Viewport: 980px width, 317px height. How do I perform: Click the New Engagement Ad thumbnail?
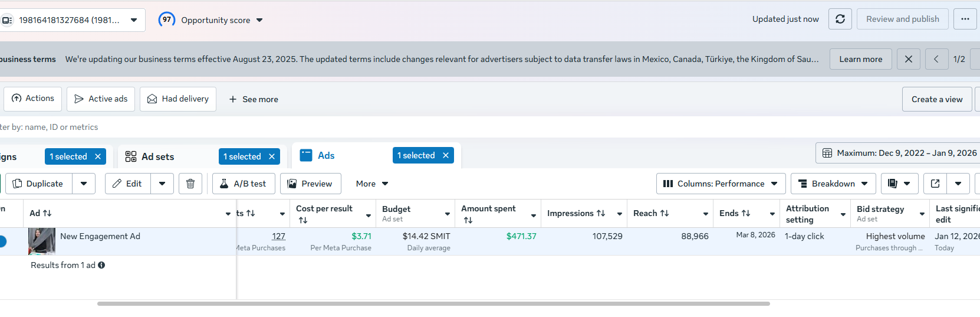pyautogui.click(x=42, y=241)
